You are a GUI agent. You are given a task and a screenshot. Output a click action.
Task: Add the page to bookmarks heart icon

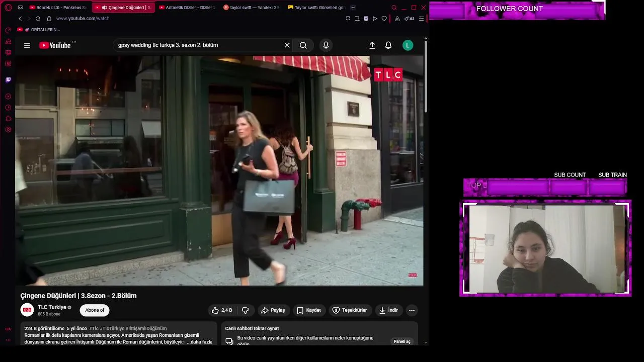pos(384,19)
